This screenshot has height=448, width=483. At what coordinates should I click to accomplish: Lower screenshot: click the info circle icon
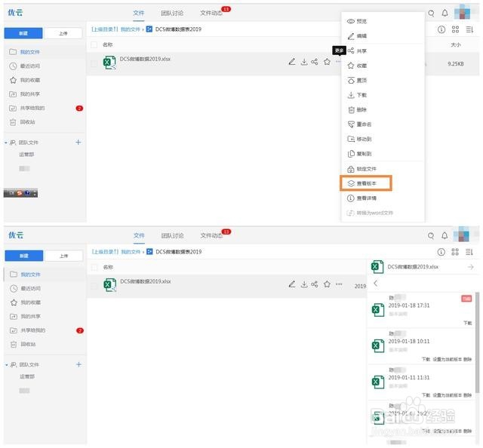pos(441,252)
